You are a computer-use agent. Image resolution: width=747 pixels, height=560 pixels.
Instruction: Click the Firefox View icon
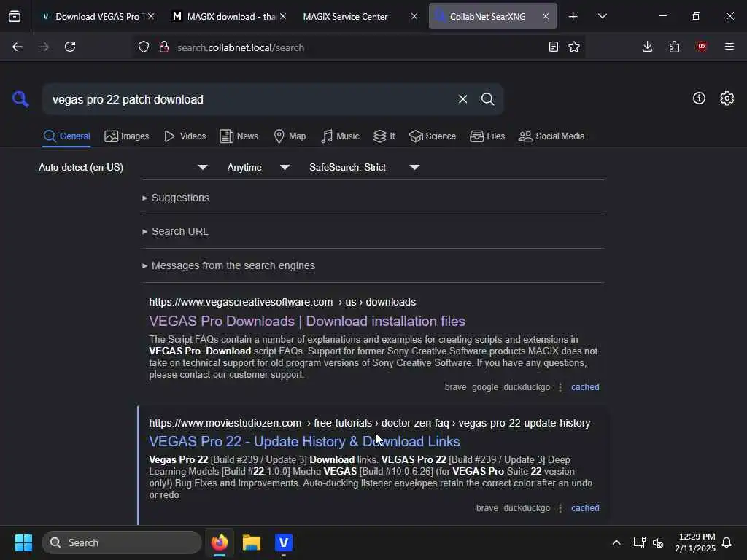click(15, 16)
